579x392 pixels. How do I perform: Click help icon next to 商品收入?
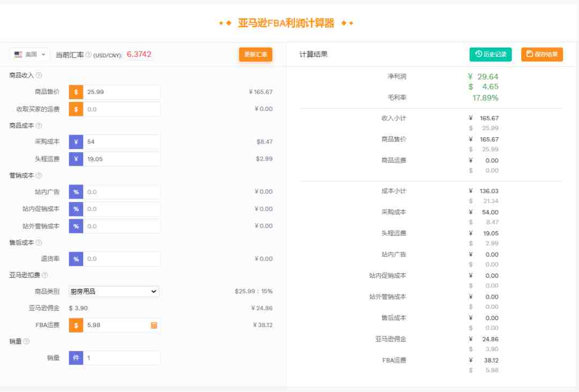(39, 76)
